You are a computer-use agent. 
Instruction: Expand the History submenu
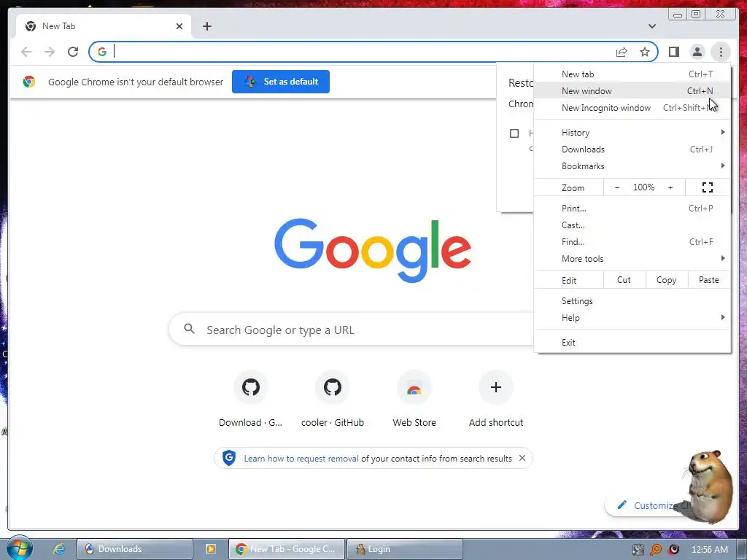(x=632, y=133)
